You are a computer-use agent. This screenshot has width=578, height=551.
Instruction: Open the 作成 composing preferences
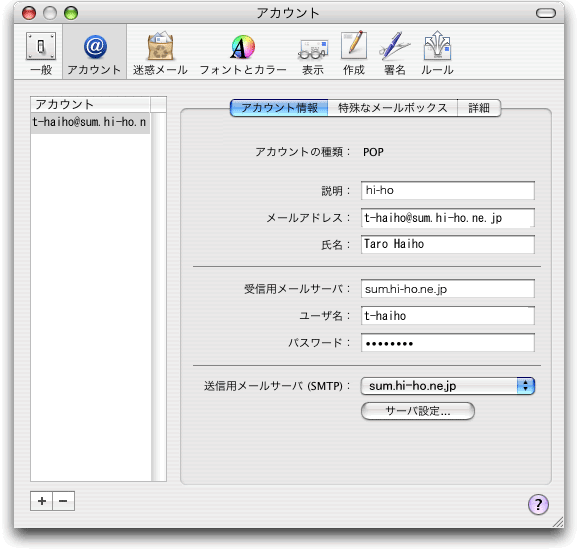click(354, 53)
